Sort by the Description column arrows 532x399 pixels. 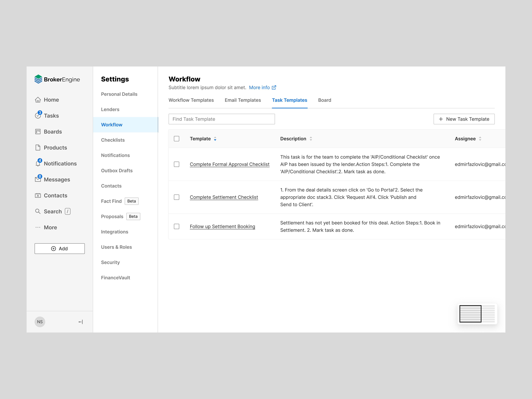[311, 139]
